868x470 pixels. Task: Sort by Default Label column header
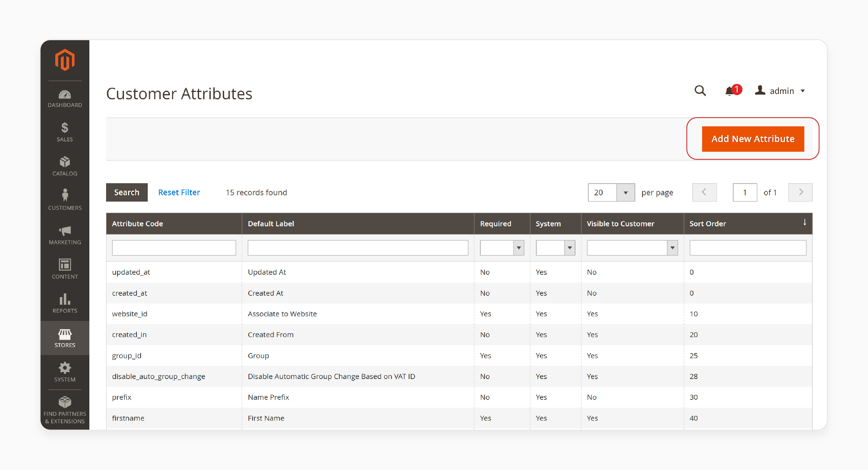[x=358, y=224]
